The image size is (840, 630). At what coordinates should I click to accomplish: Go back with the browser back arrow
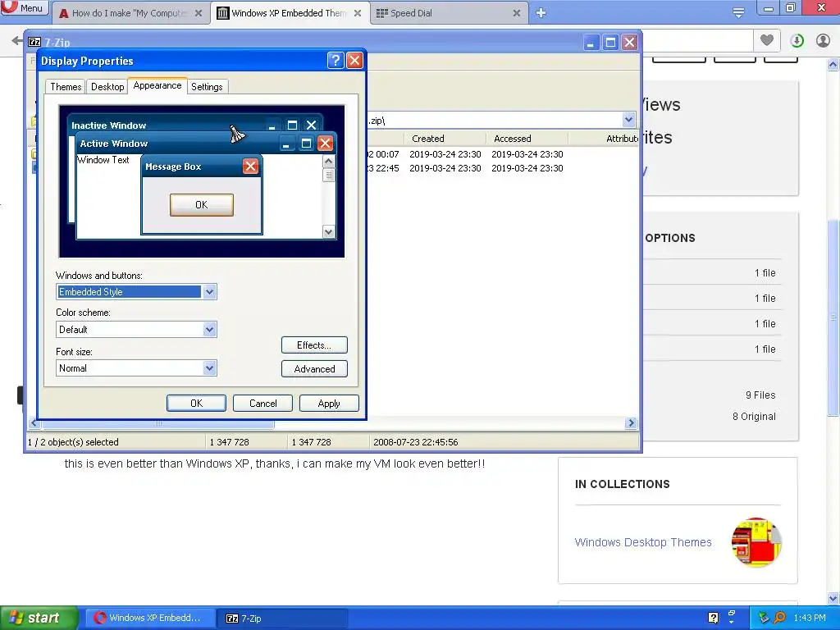17,40
